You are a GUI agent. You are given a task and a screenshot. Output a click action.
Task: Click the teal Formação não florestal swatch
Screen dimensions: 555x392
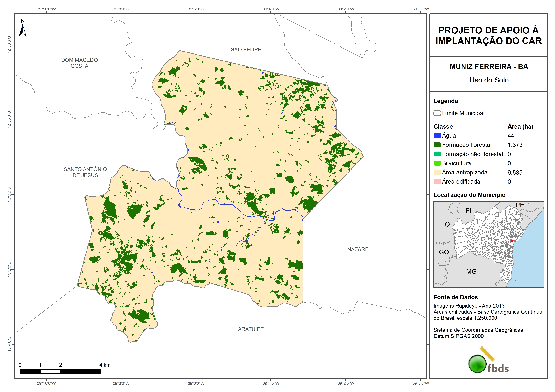point(437,154)
